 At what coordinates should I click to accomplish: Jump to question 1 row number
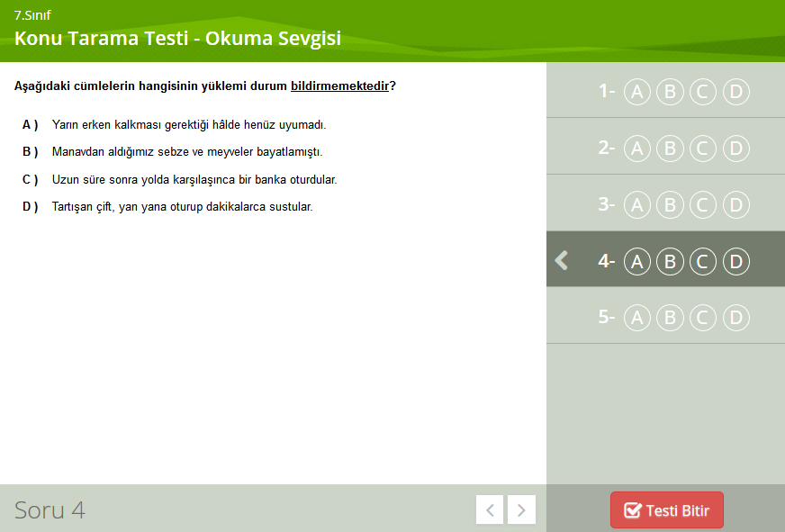pos(607,91)
